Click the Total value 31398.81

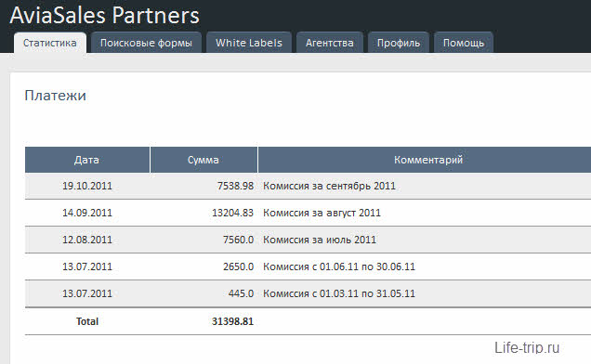click(x=232, y=321)
